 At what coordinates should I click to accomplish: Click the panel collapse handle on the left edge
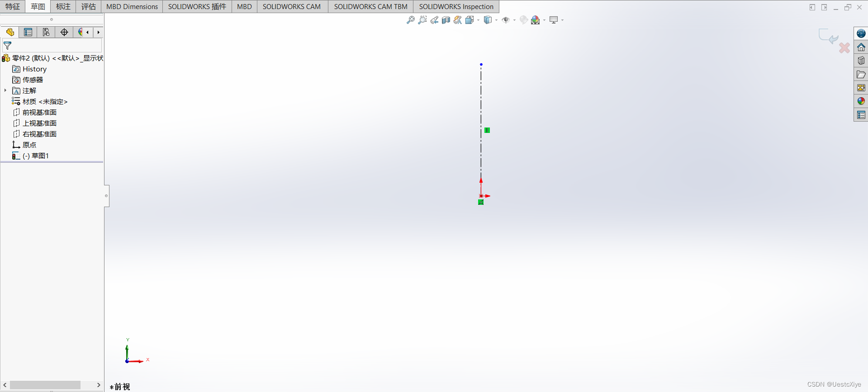(x=106, y=196)
